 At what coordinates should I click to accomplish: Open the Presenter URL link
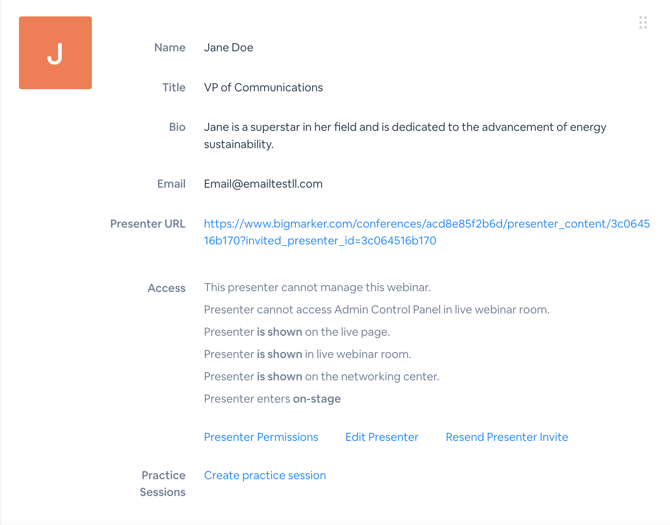click(x=426, y=232)
